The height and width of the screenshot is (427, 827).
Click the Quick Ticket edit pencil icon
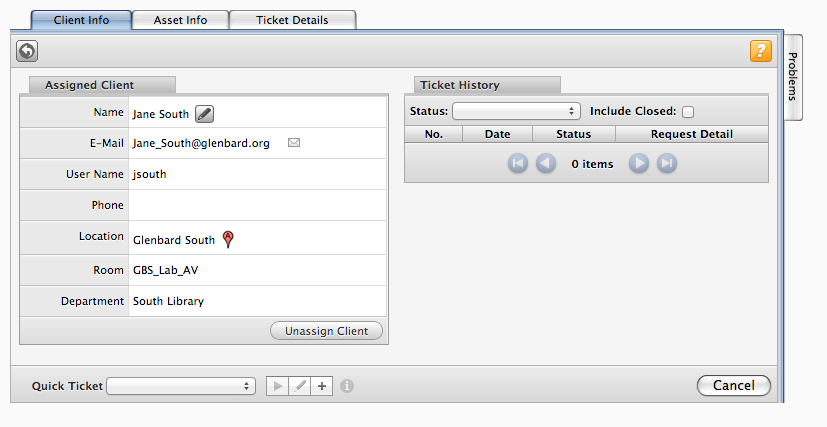299,386
